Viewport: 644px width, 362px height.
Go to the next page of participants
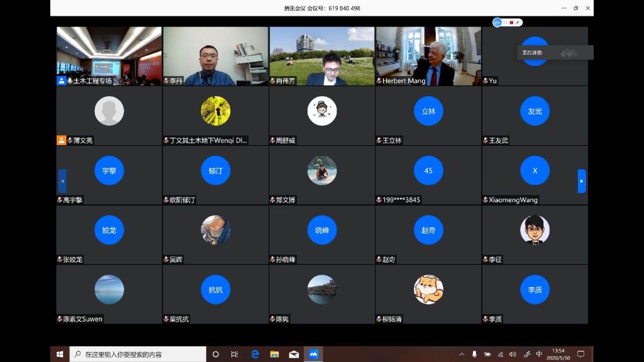(x=582, y=181)
